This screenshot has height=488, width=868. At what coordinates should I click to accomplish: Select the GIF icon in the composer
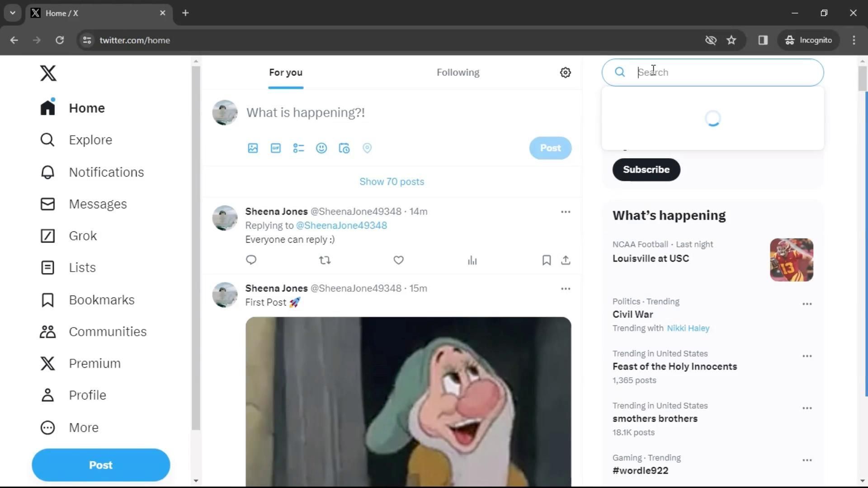(275, 148)
